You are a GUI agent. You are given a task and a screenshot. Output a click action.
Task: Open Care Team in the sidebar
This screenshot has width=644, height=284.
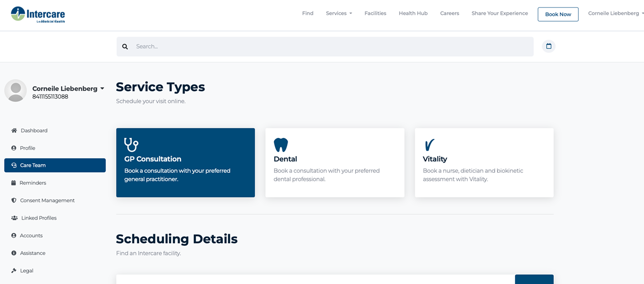pyautogui.click(x=55, y=165)
